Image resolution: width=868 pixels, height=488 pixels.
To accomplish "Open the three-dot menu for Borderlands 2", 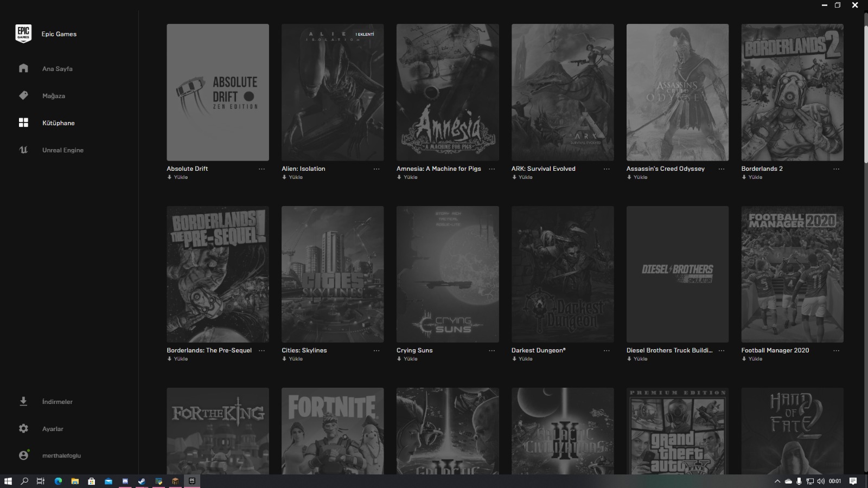I will pyautogui.click(x=837, y=169).
